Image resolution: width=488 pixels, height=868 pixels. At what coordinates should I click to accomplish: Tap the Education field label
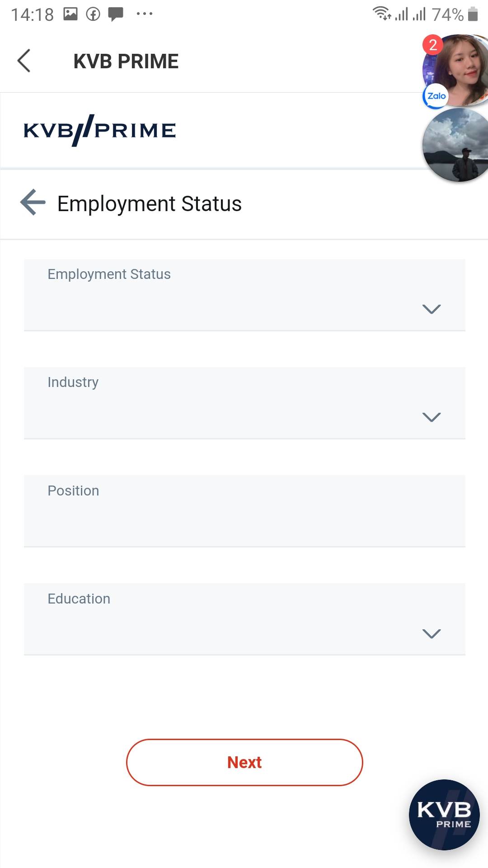click(79, 599)
